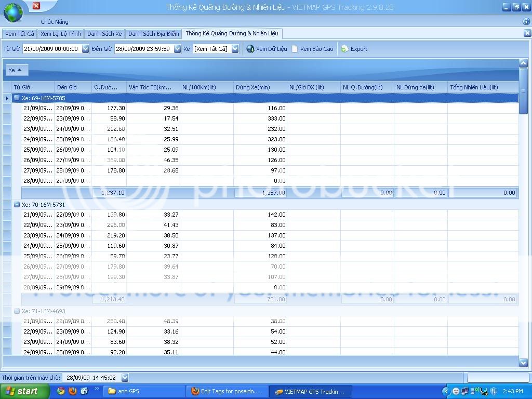Launch Firefox from quick launch bar
Image resolution: width=532 pixels, height=399 pixels.
(x=73, y=391)
